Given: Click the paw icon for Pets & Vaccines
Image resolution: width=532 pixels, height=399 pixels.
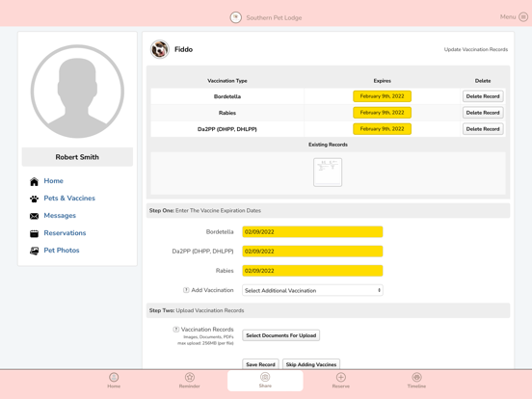Looking at the screenshot, I should (x=35, y=199).
